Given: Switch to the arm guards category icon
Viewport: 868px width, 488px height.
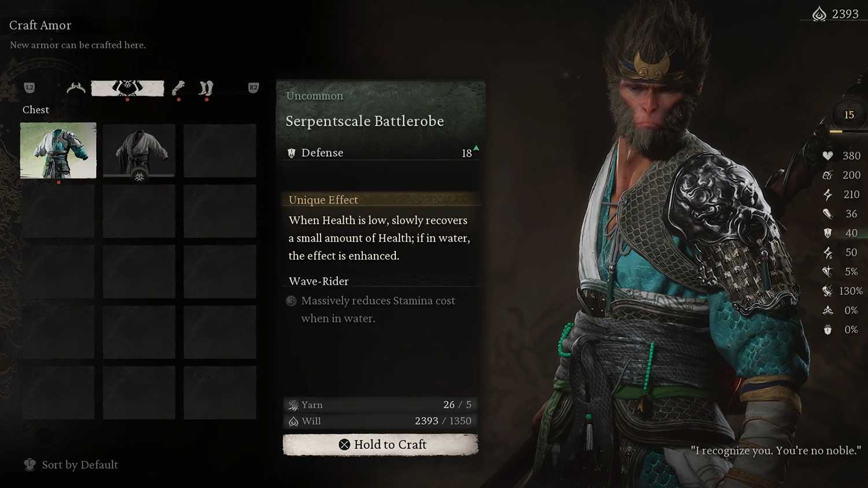Looking at the screenshot, I should (x=179, y=88).
